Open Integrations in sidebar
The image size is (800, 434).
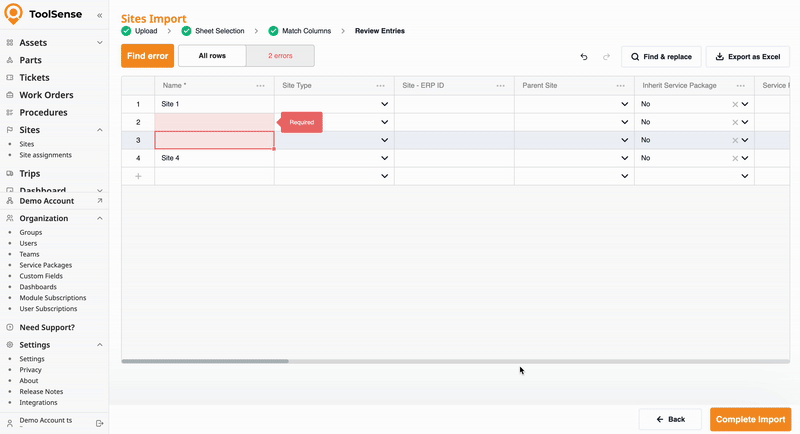[x=38, y=402]
